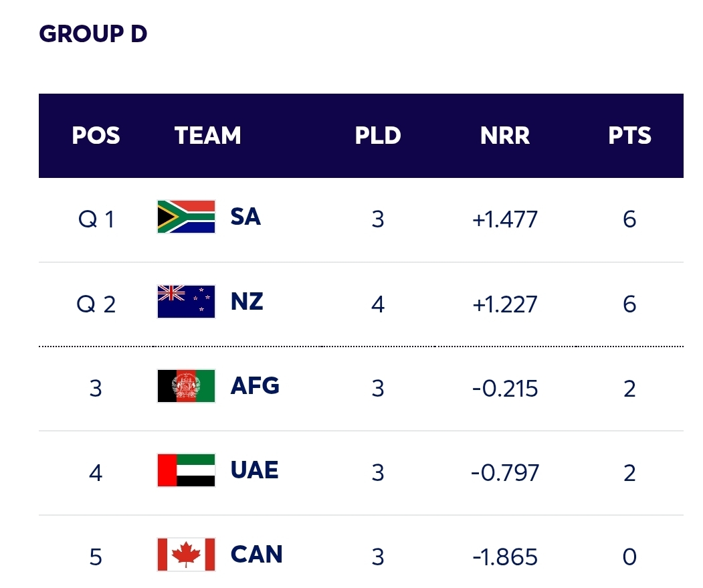Click the New Zealand flag icon
The image size is (703, 588).
pos(186,302)
